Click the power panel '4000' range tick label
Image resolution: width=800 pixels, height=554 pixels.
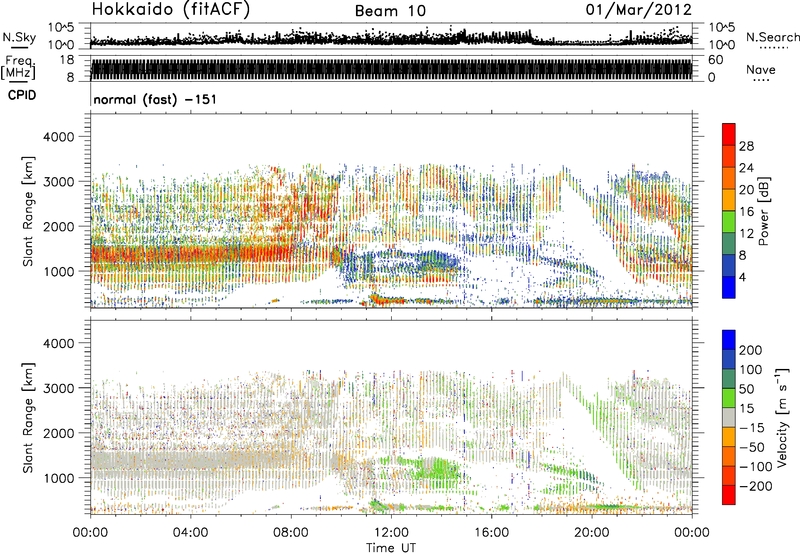coord(59,137)
